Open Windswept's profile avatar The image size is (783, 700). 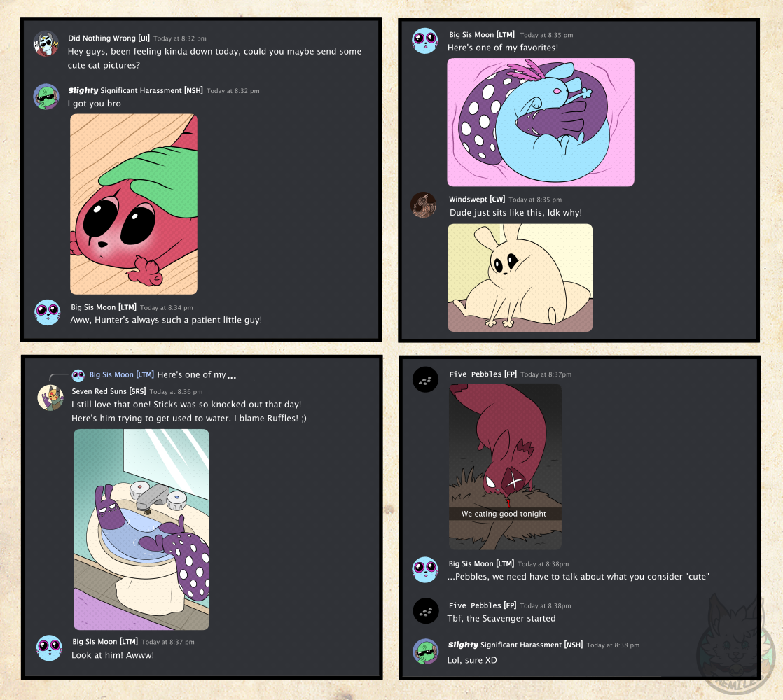pos(424,205)
